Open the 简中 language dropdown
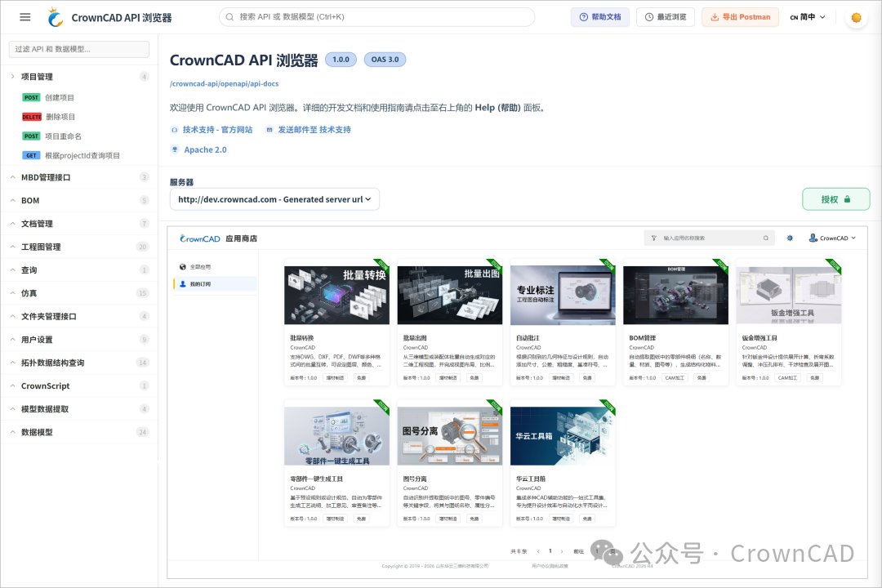 pyautogui.click(x=807, y=17)
